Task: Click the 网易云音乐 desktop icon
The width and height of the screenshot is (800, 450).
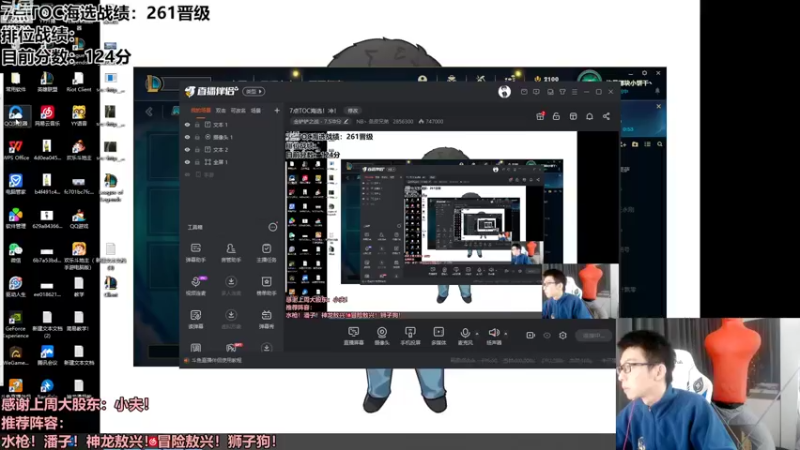Action: (47, 116)
